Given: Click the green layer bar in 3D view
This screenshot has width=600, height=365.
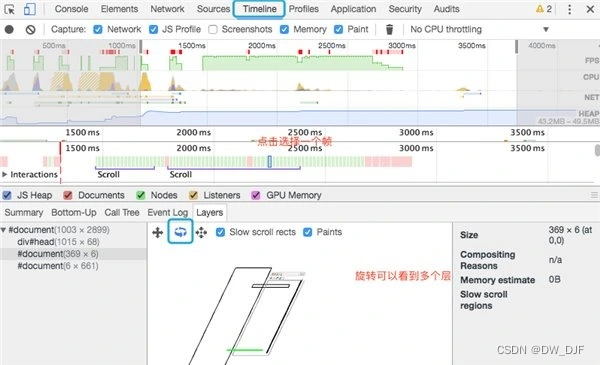Looking at the screenshot, I should [x=245, y=350].
